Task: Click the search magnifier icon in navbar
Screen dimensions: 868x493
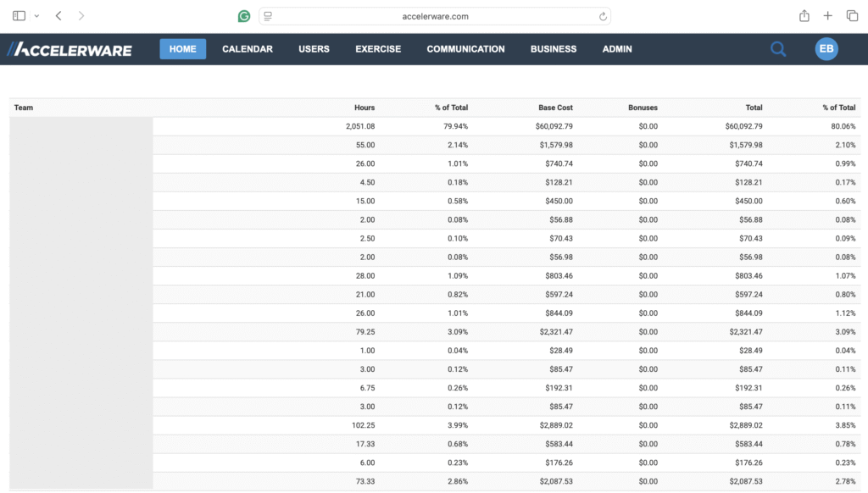Action: [777, 49]
